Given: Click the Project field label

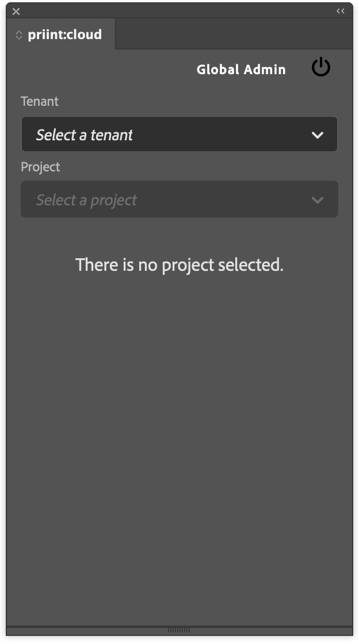Looking at the screenshot, I should point(40,167).
